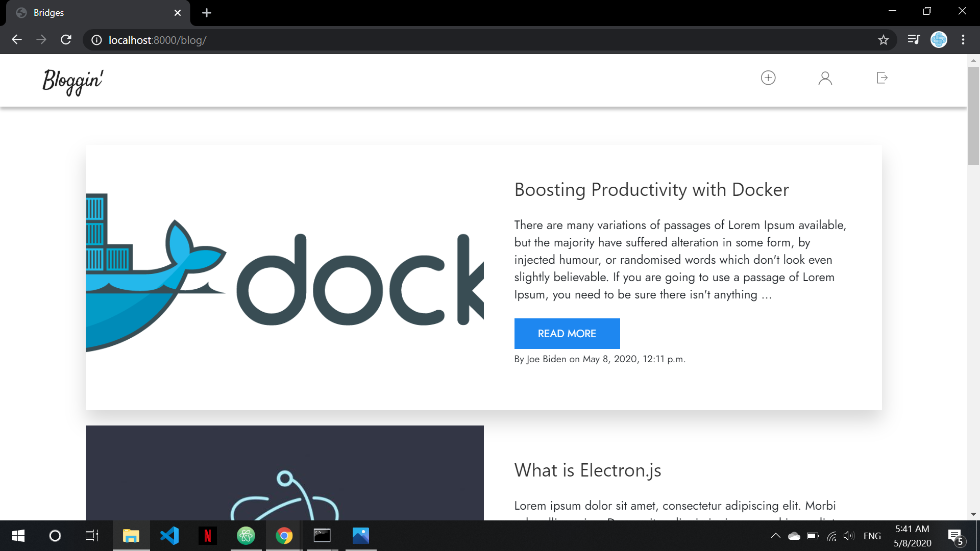The height and width of the screenshot is (551, 980).
Task: Open Visual Studio Code from taskbar
Action: (x=169, y=536)
